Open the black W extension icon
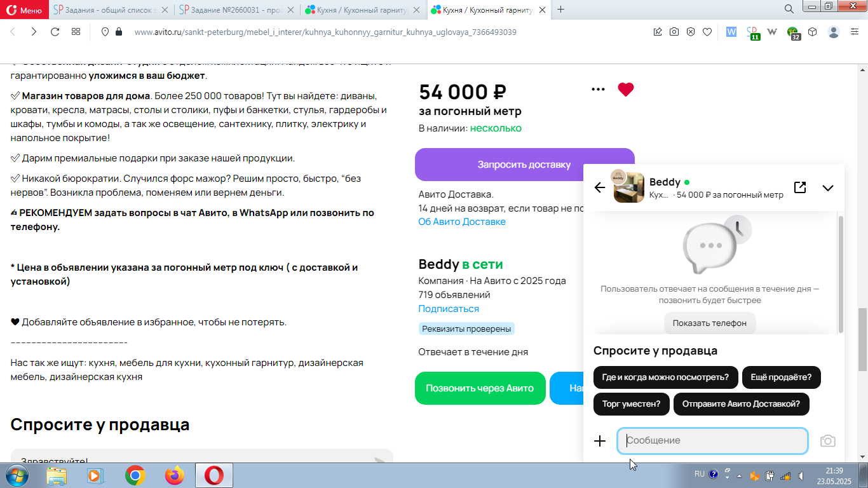The width and height of the screenshot is (868, 488). pos(773,32)
